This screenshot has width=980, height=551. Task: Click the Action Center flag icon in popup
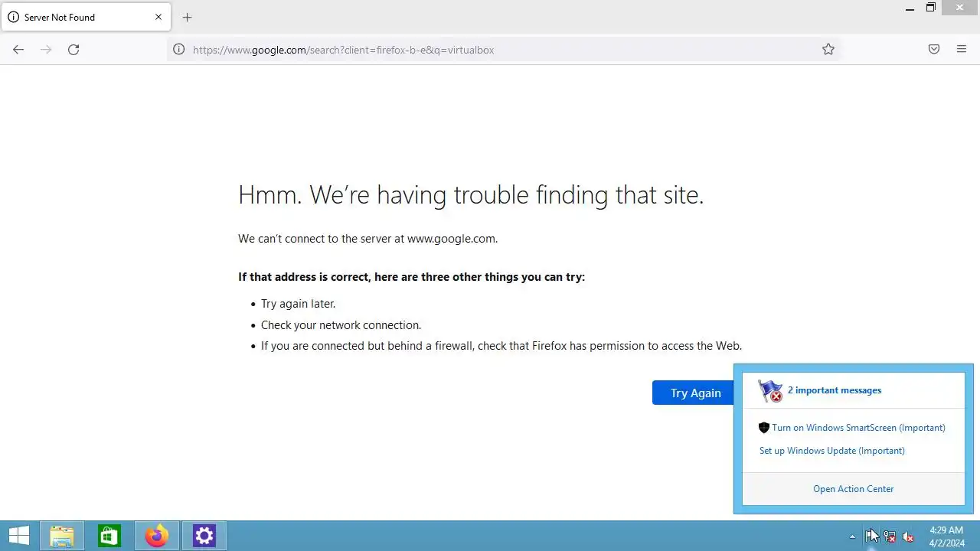[771, 391]
